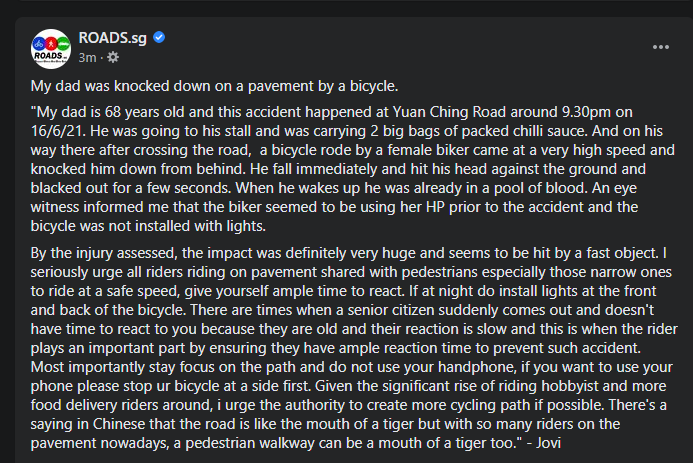Click the 3m post timestamp
This screenshot has width=693, height=463.
pyautogui.click(x=87, y=57)
